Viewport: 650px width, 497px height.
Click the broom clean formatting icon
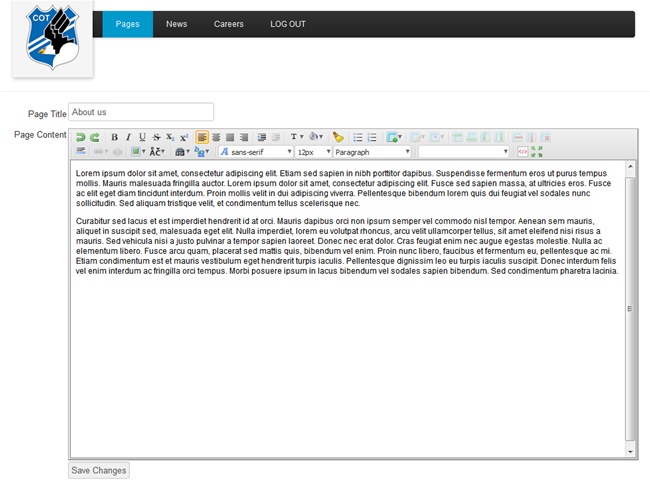(x=338, y=137)
